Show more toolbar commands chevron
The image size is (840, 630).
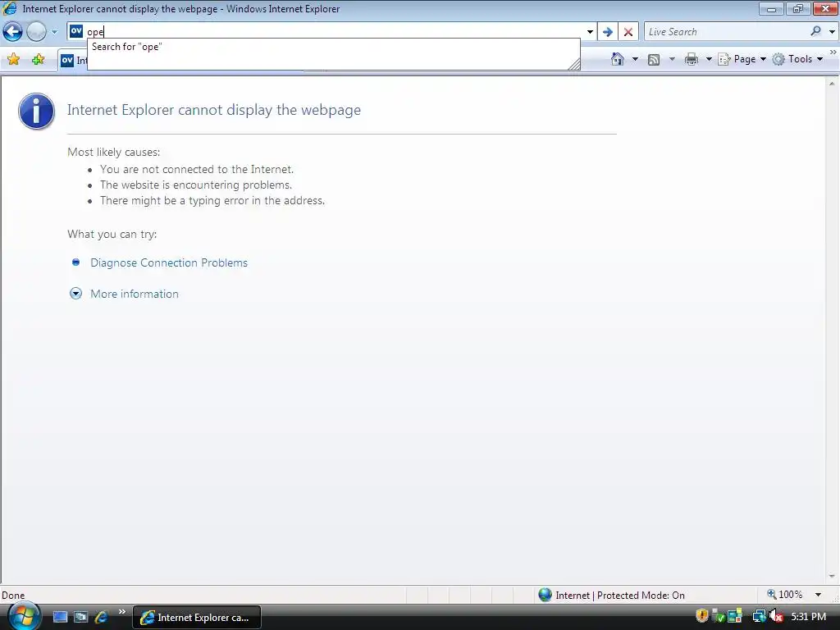(833, 52)
